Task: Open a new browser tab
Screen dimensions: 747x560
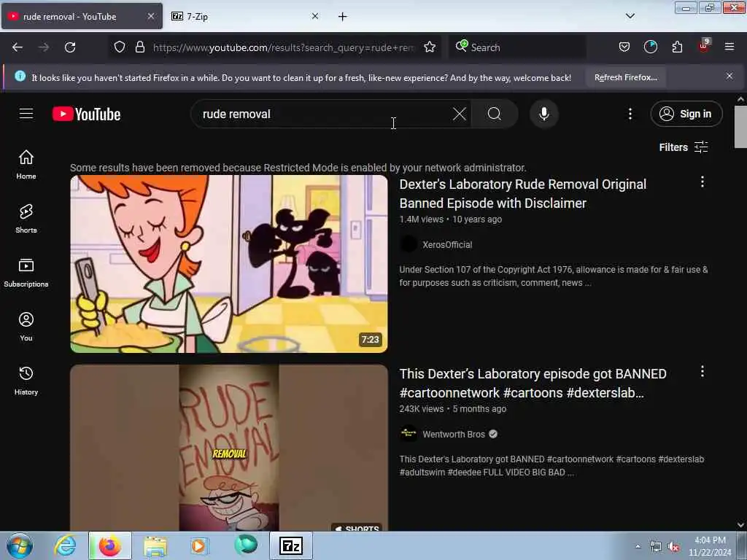Action: click(x=343, y=17)
